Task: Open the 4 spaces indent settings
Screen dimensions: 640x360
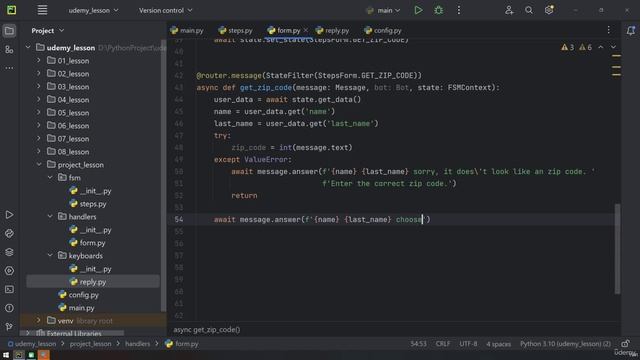Action: (498, 344)
